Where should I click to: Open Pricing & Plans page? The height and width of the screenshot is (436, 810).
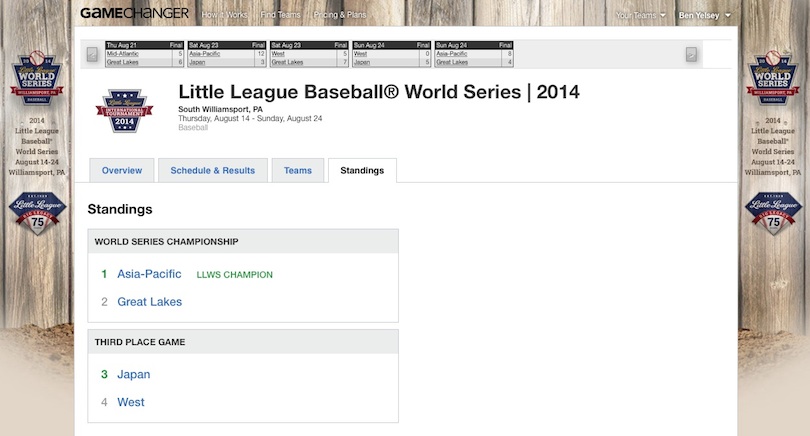340,15
